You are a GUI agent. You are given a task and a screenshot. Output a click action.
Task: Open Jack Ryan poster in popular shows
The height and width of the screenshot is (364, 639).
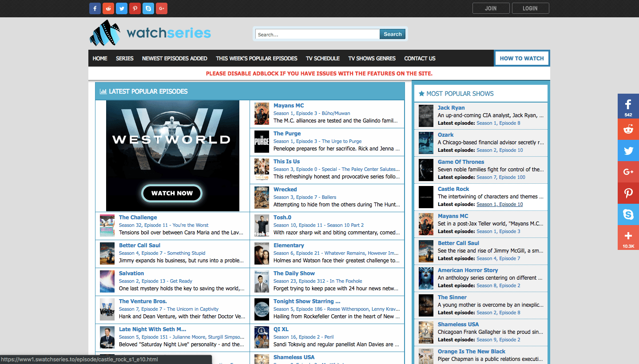pyautogui.click(x=426, y=116)
